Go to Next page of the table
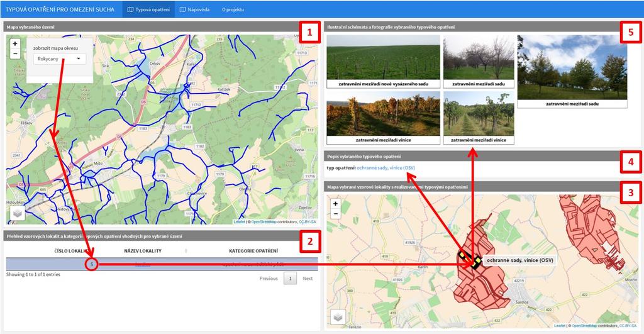Screen dimensions: 644x334 point(308,279)
